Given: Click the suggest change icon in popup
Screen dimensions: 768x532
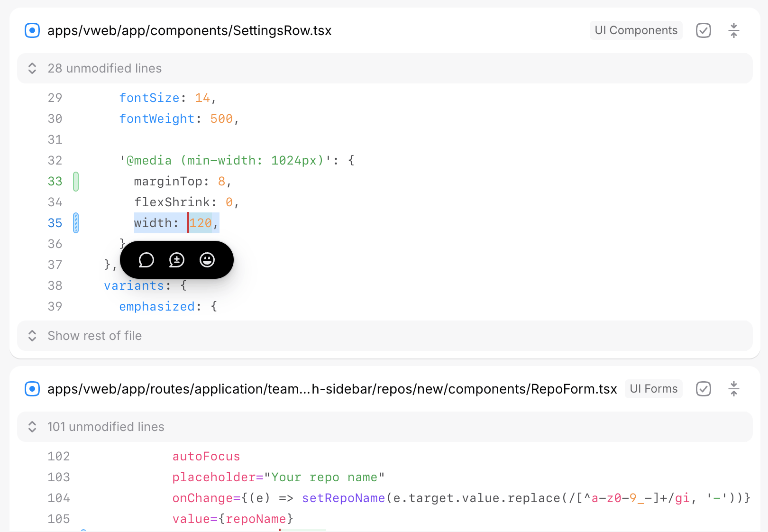Looking at the screenshot, I should coord(176,260).
